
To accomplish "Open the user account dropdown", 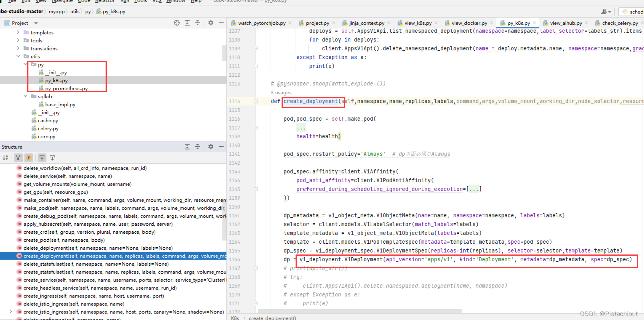I will coord(606,12).
